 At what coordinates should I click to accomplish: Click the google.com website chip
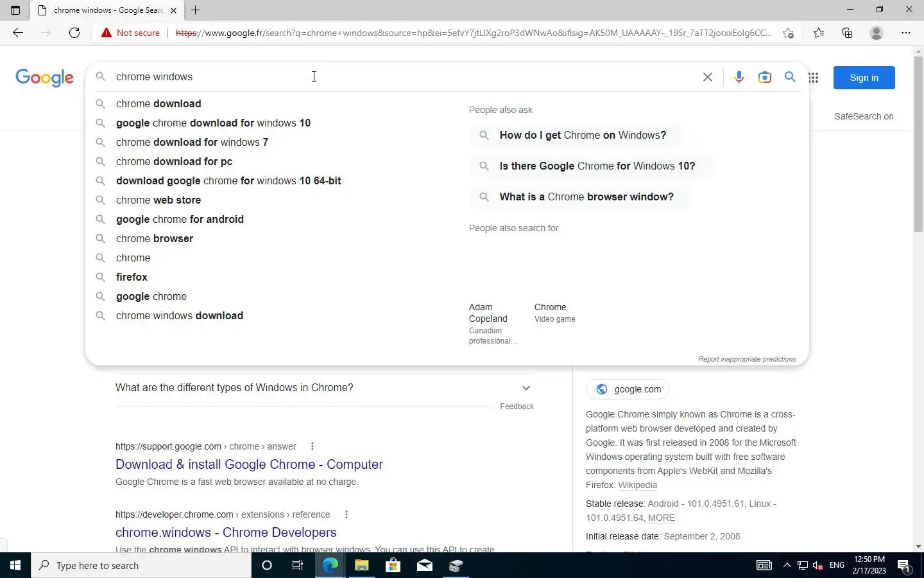pyautogui.click(x=628, y=389)
